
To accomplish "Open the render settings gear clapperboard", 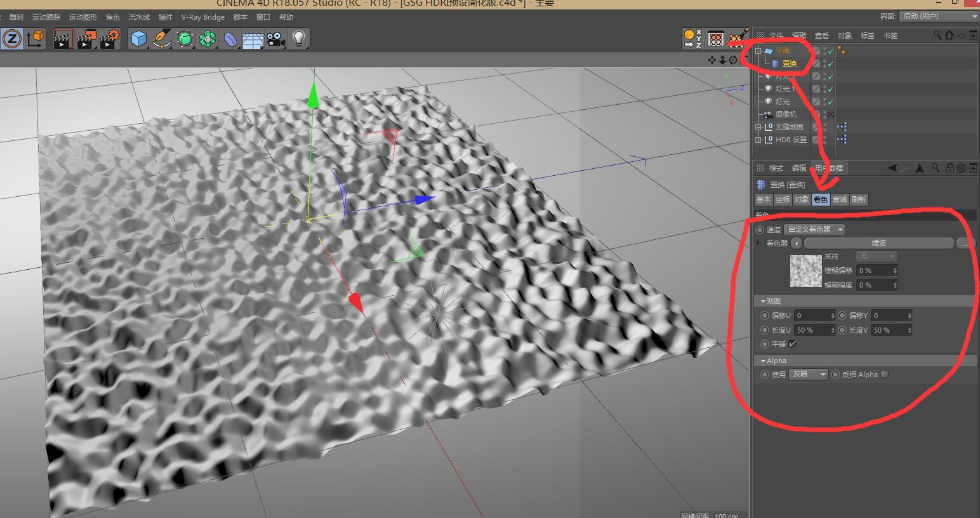I will pos(109,39).
